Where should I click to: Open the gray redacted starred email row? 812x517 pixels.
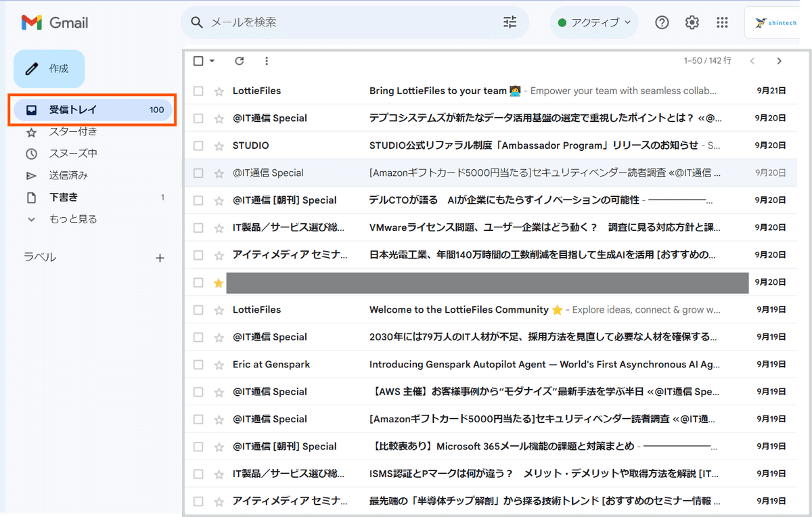(x=491, y=282)
